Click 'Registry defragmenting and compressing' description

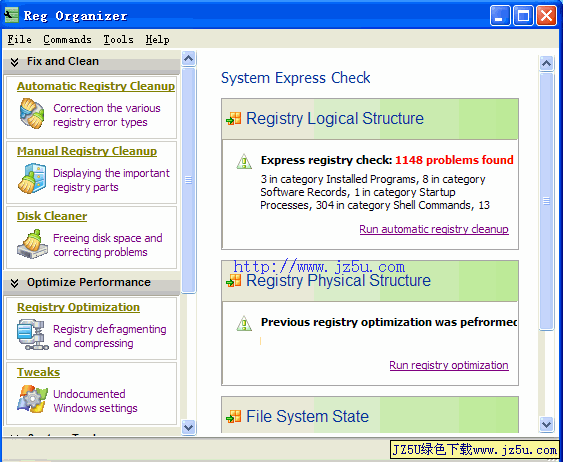pos(110,336)
